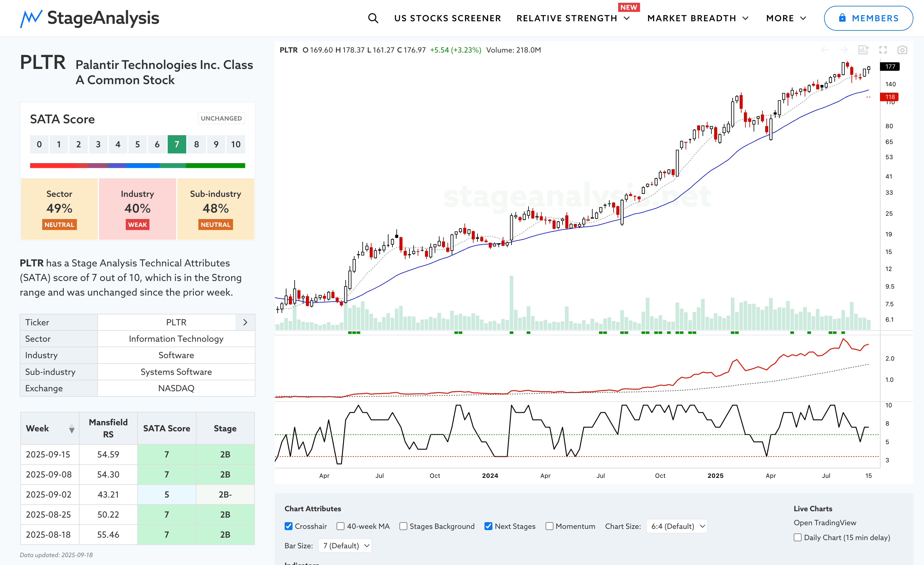Image resolution: width=924 pixels, height=565 pixels.
Task: Click the Members button
Action: (x=868, y=18)
